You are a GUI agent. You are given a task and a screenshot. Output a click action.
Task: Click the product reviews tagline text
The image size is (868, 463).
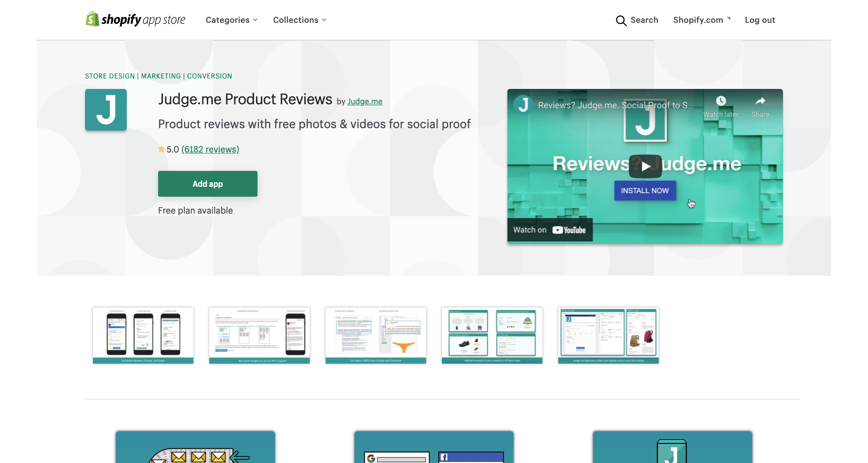314,124
